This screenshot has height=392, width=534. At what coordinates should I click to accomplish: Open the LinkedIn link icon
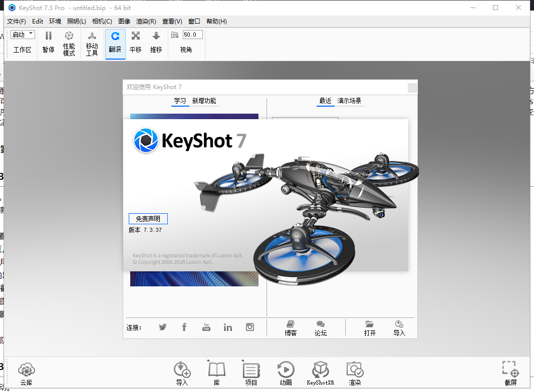(x=228, y=327)
